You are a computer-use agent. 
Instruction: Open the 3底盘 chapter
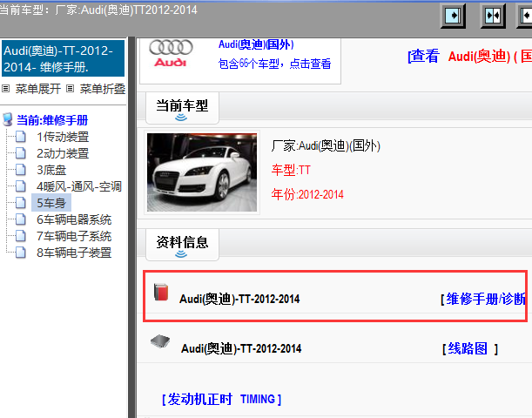(x=51, y=170)
